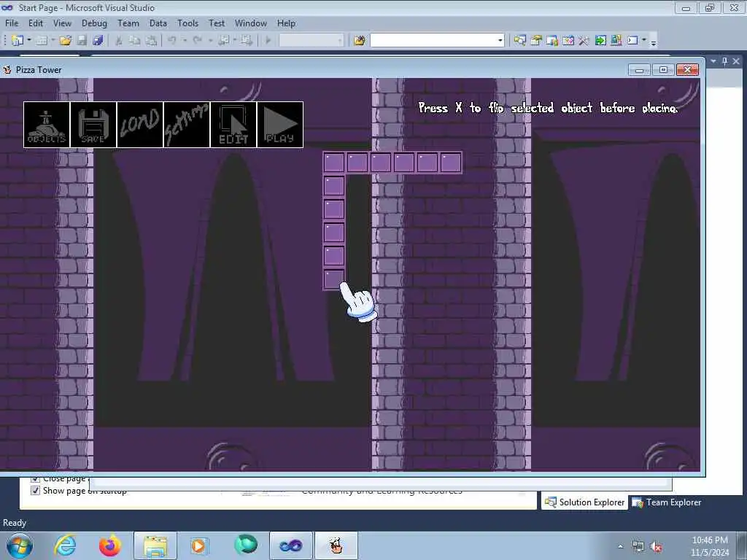Toggle auto-hide pin on the side panel
Viewport: 747px width, 560px height.
coord(725,61)
